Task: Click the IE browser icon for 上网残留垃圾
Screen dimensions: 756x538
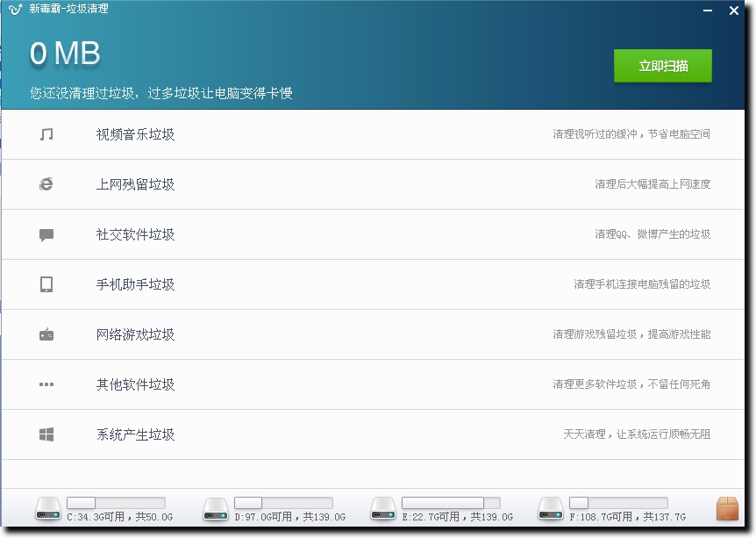Action: 46,184
